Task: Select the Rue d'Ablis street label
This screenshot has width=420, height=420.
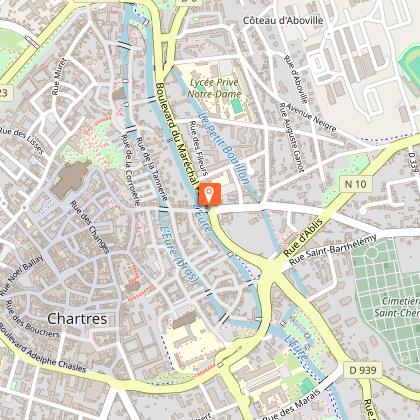Action: (x=303, y=238)
